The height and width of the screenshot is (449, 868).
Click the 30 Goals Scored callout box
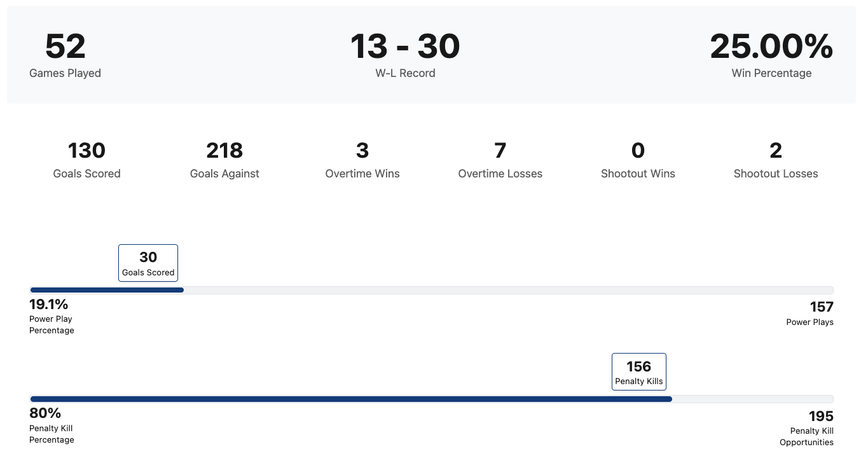[x=148, y=263]
